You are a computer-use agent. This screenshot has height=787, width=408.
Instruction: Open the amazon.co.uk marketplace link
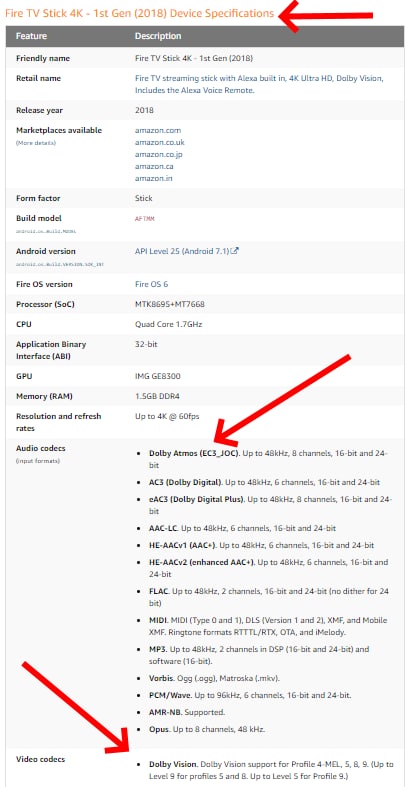(x=160, y=143)
